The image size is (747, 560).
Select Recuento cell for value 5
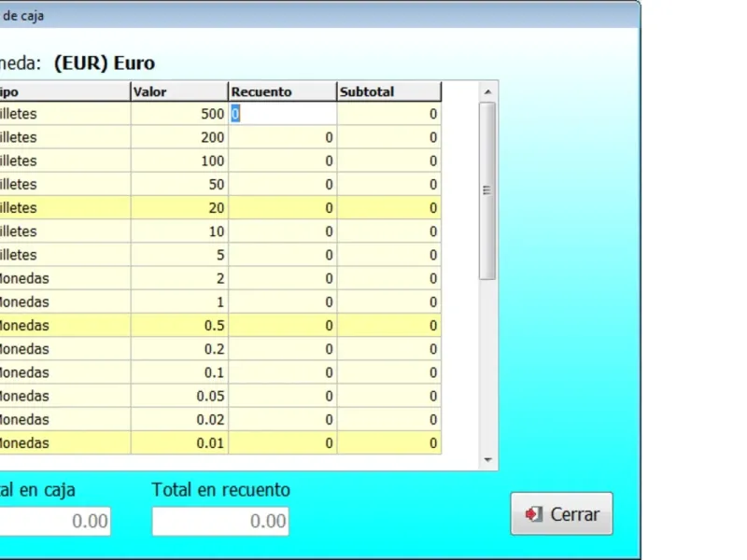283,255
